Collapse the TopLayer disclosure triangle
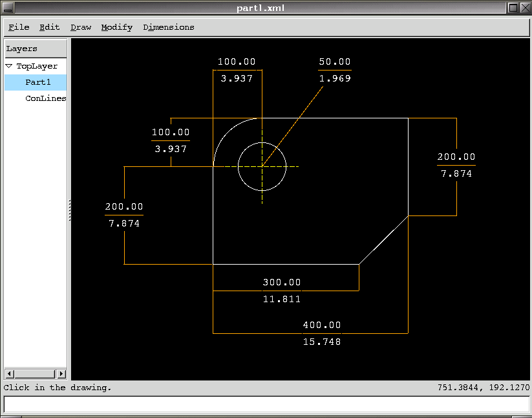 (9, 66)
